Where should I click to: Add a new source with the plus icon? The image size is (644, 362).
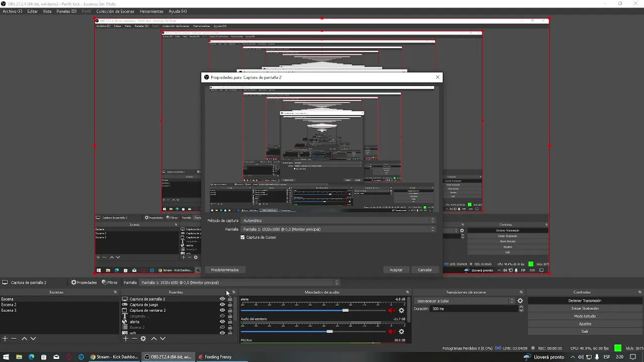[126, 339]
